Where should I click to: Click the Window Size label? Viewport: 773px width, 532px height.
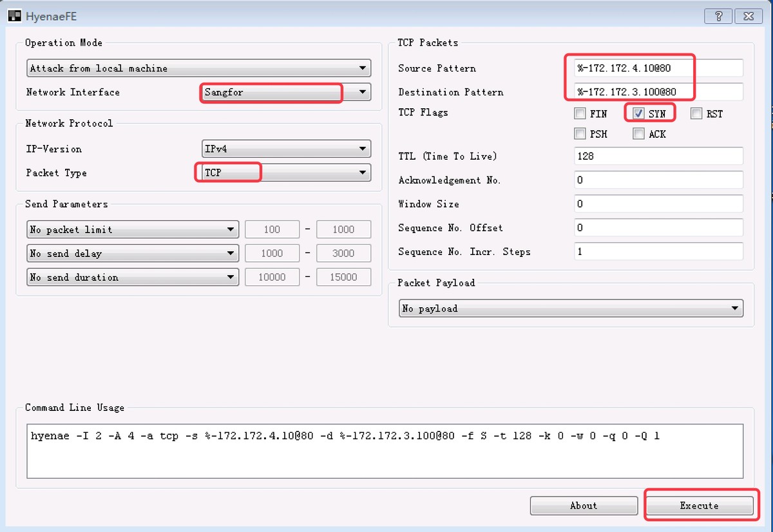428,204
